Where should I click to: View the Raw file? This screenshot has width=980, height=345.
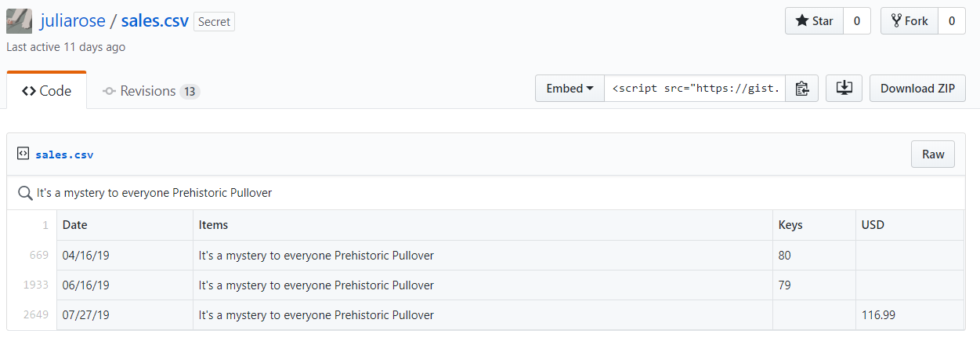click(x=933, y=154)
